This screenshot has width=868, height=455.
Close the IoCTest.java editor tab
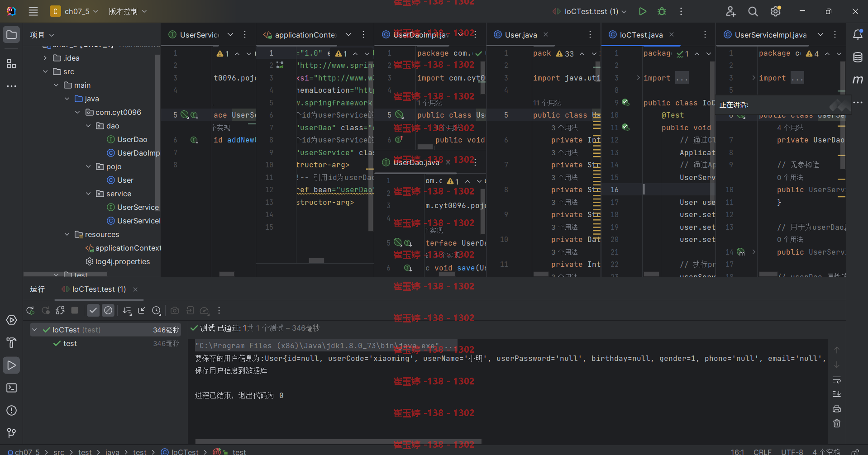pos(672,35)
